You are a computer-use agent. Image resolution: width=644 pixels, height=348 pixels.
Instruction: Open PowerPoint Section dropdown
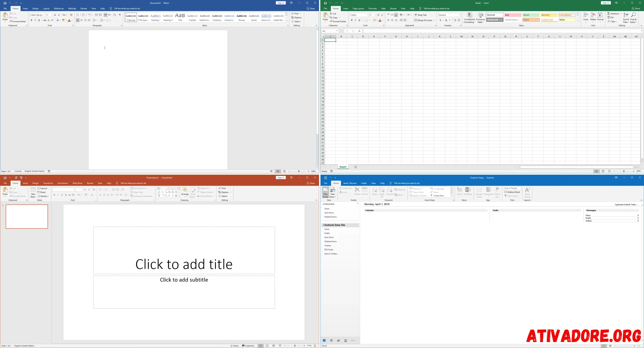43,196
